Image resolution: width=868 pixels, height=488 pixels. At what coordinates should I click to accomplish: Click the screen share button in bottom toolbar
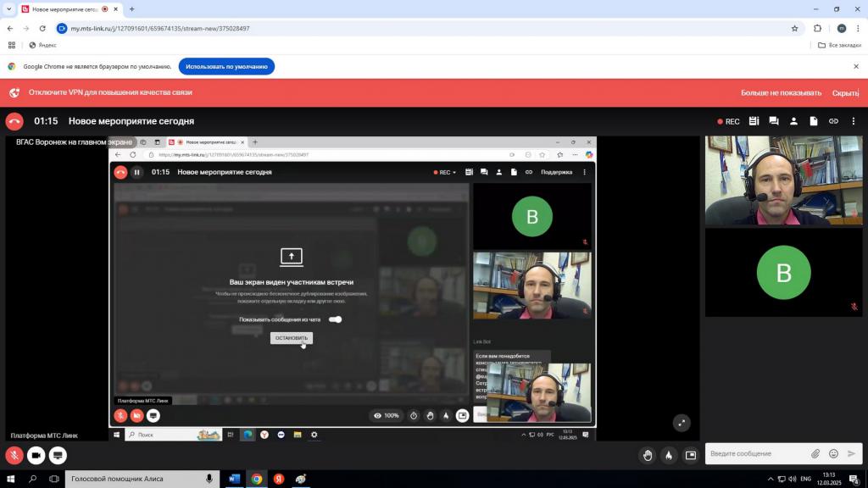click(58, 455)
